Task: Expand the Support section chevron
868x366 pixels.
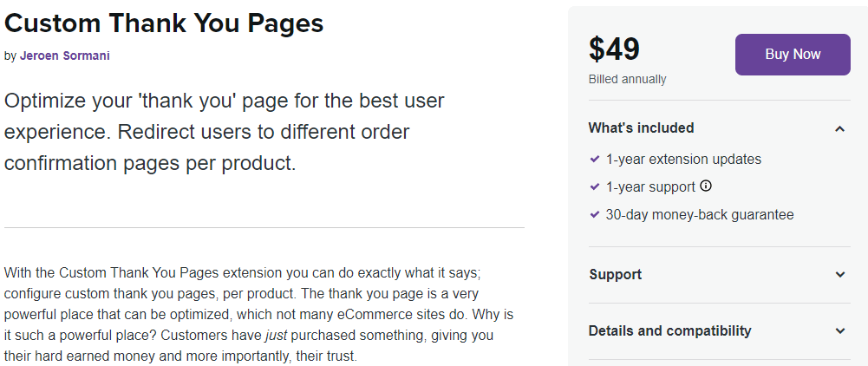Action: click(839, 275)
